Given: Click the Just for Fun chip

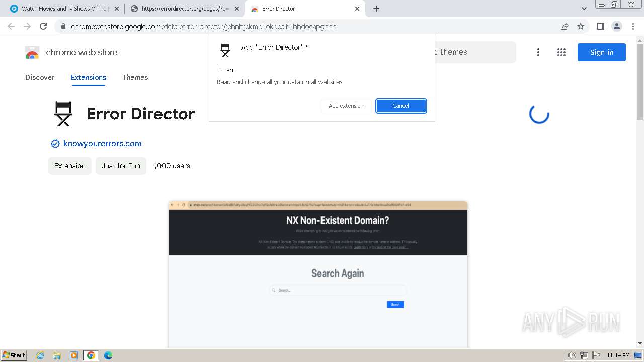Looking at the screenshot, I should [x=121, y=166].
